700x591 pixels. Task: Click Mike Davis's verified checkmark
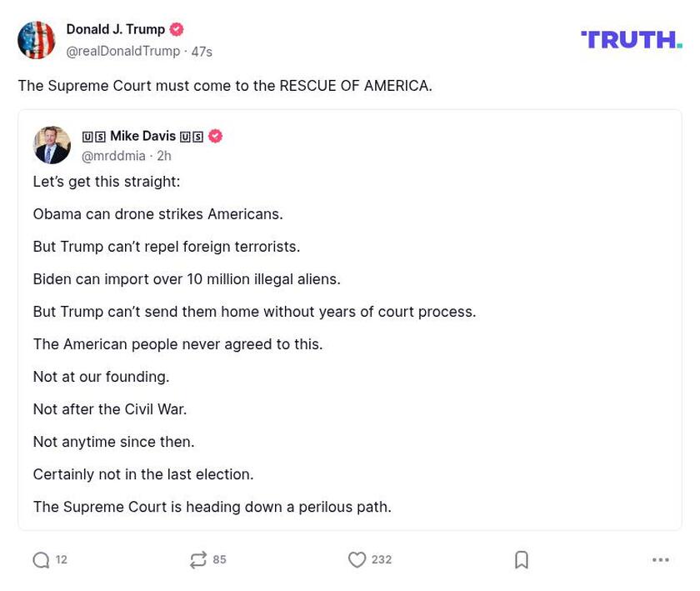click(x=215, y=135)
